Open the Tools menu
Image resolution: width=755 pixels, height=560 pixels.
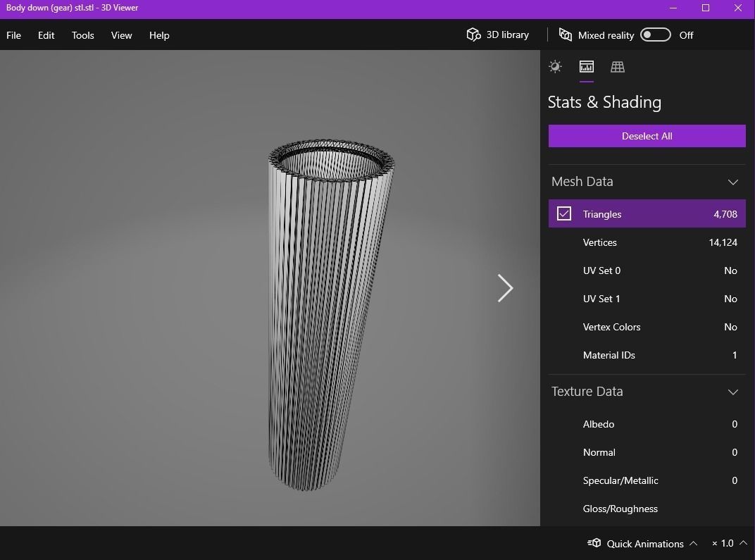[x=83, y=35]
